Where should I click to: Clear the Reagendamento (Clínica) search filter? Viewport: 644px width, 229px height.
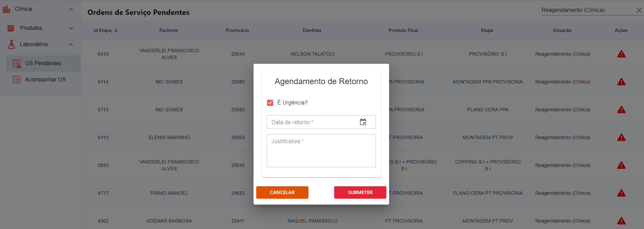pos(639,11)
